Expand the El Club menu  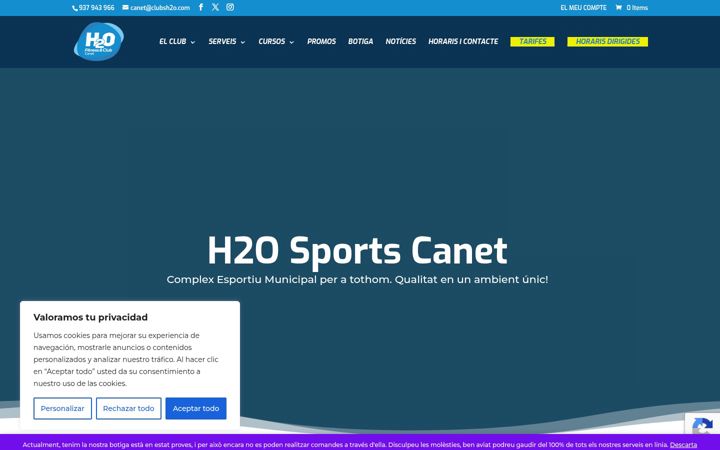(x=177, y=41)
